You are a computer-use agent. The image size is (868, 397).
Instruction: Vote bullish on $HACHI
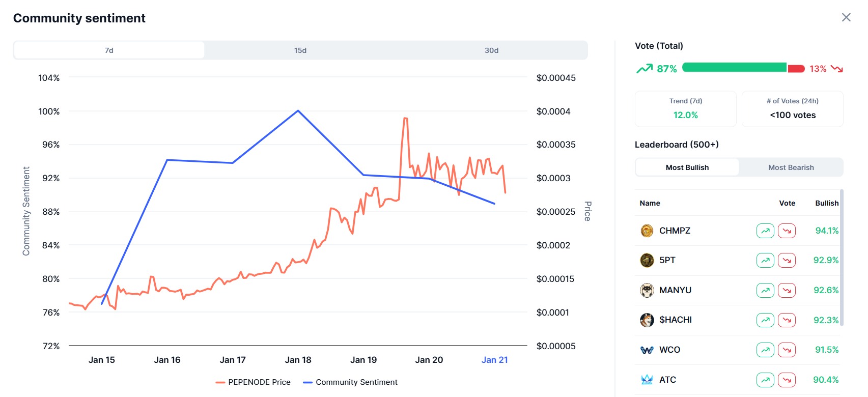[765, 320]
